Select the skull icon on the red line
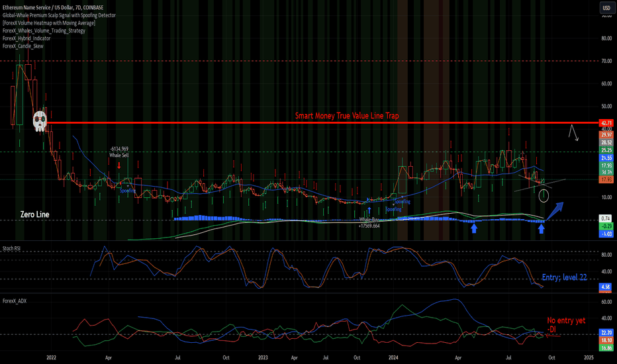The image size is (617, 364). [x=40, y=121]
